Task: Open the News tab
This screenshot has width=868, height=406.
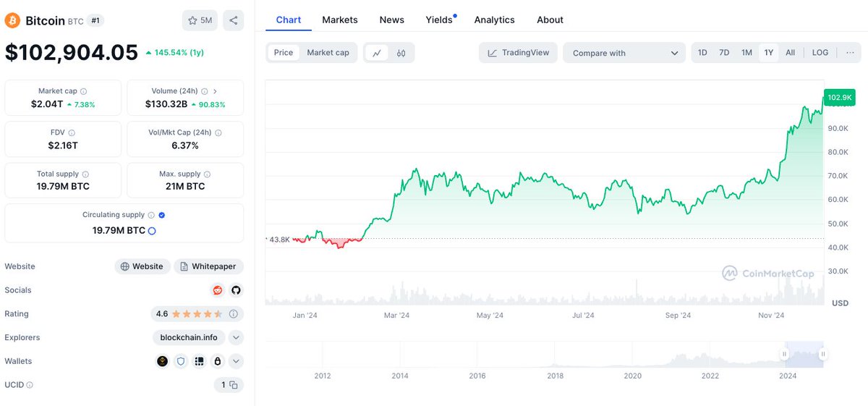Action: pos(392,20)
